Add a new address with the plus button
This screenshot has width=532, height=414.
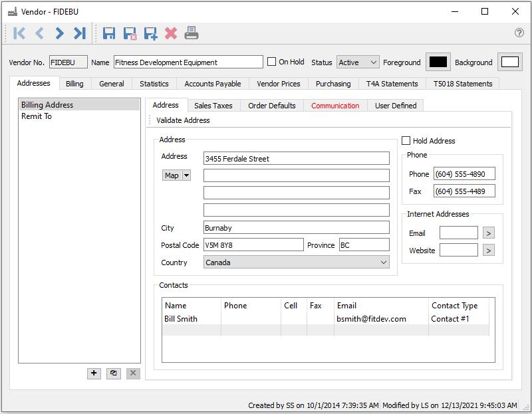coord(94,373)
